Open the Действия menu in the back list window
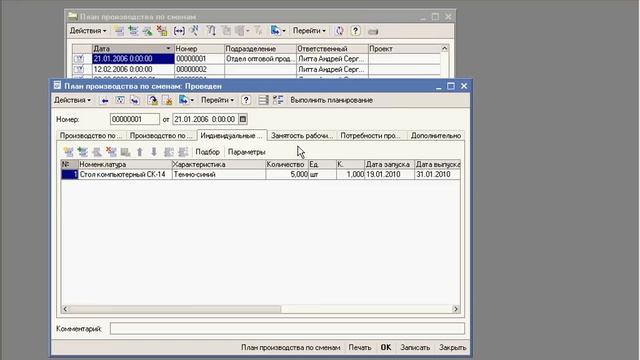This screenshot has width=640, height=360. coord(88,31)
